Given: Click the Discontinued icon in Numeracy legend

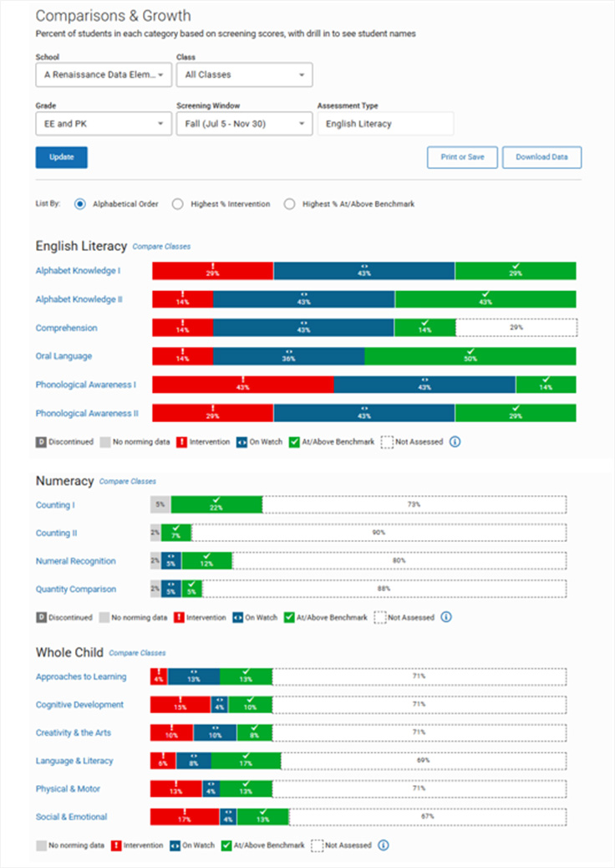Looking at the screenshot, I should pos(42,617).
